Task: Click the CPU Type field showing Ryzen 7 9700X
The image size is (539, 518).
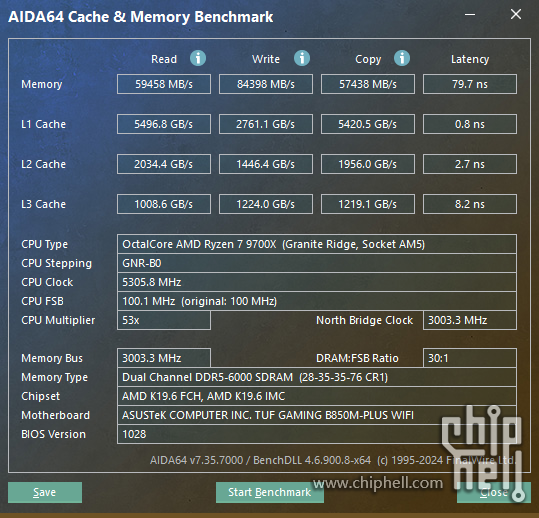Action: (317, 244)
